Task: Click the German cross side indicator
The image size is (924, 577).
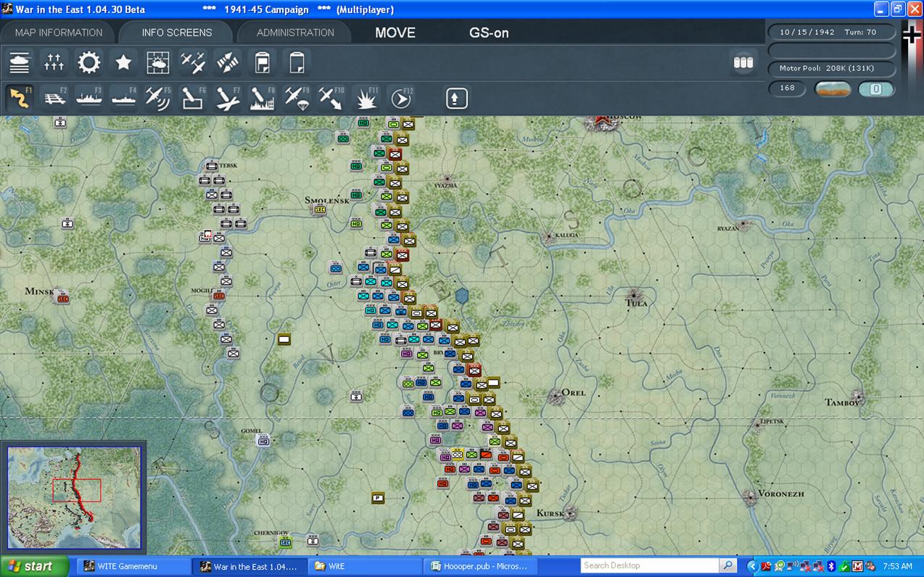Action: 912,35
